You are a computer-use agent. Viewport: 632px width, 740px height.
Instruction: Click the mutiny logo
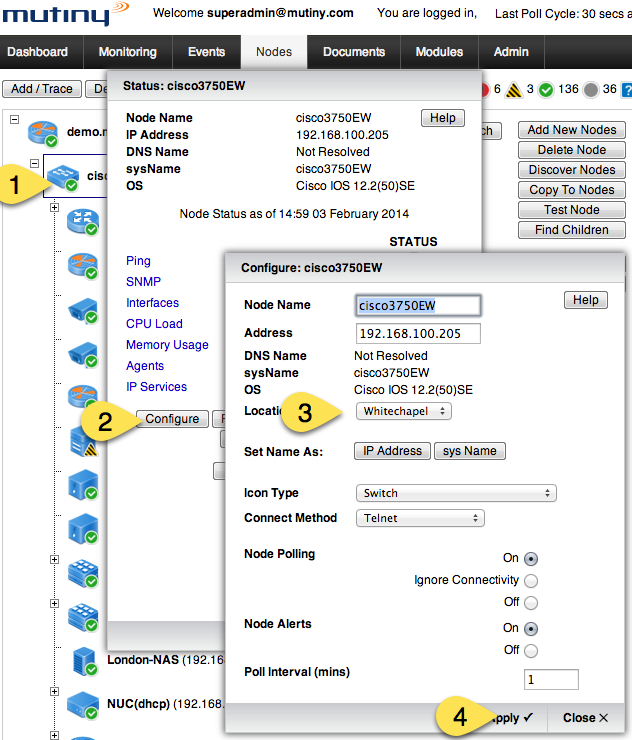pyautogui.click(x=65, y=13)
